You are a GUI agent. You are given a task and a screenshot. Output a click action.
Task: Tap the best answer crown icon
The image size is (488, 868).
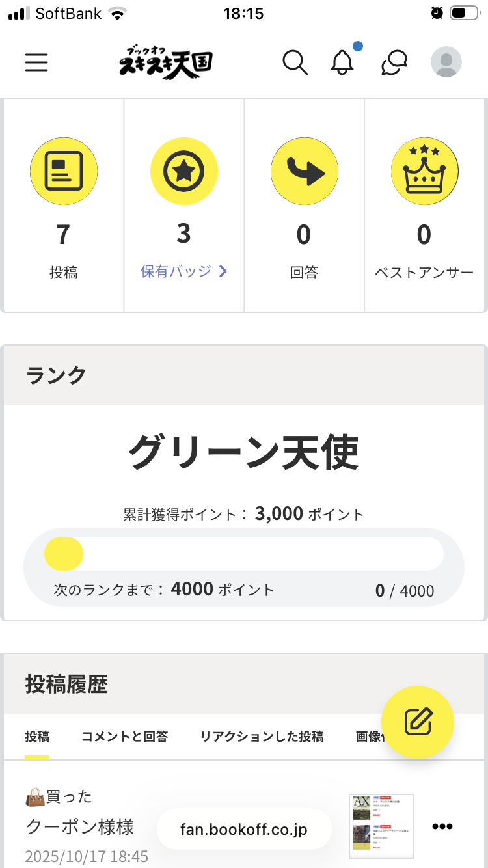[x=424, y=171]
